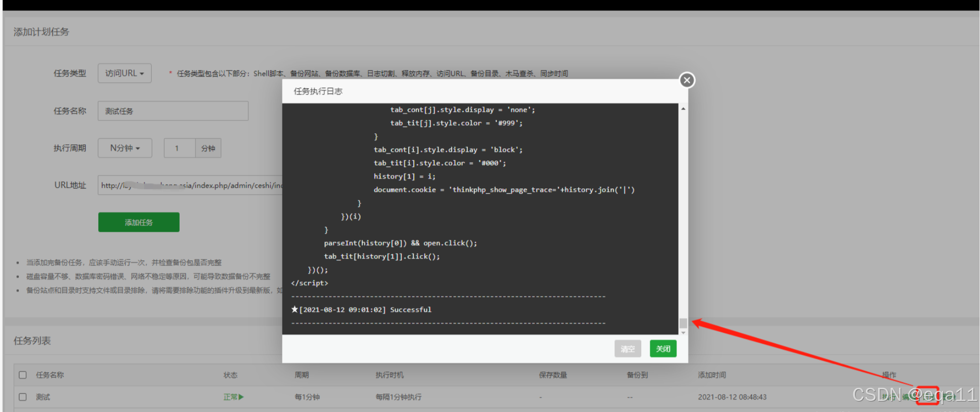980x412 pixels.
Task: Click the 测试 task name in list
Action: tap(43, 397)
